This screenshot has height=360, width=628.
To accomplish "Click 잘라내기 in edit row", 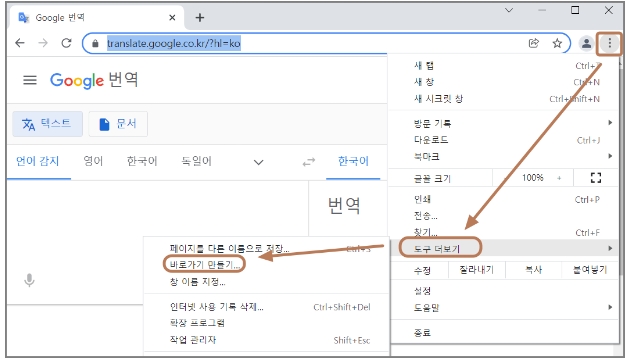I will point(476,270).
